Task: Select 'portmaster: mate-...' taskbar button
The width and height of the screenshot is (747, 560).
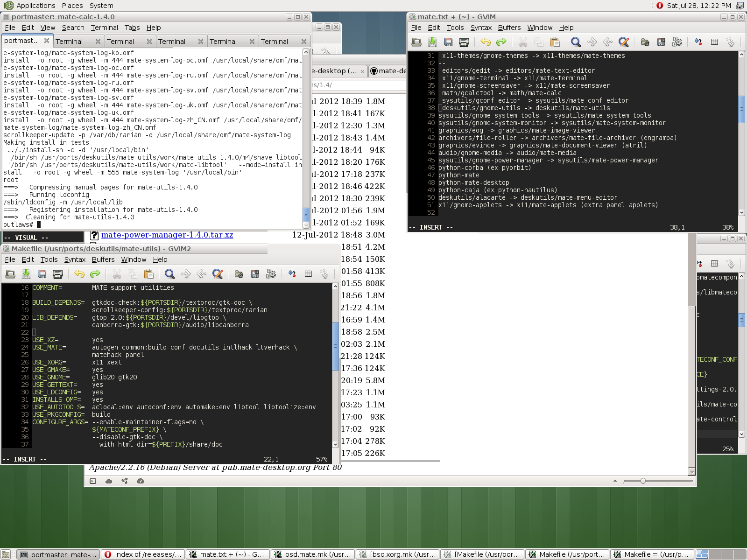Action: [58, 554]
